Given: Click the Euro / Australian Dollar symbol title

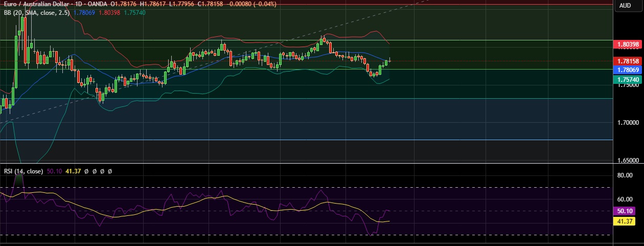Looking at the screenshot, I should [35, 4].
